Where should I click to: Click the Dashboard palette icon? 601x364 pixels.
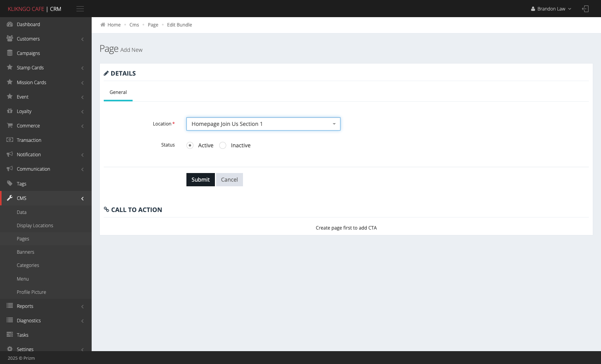click(10, 24)
